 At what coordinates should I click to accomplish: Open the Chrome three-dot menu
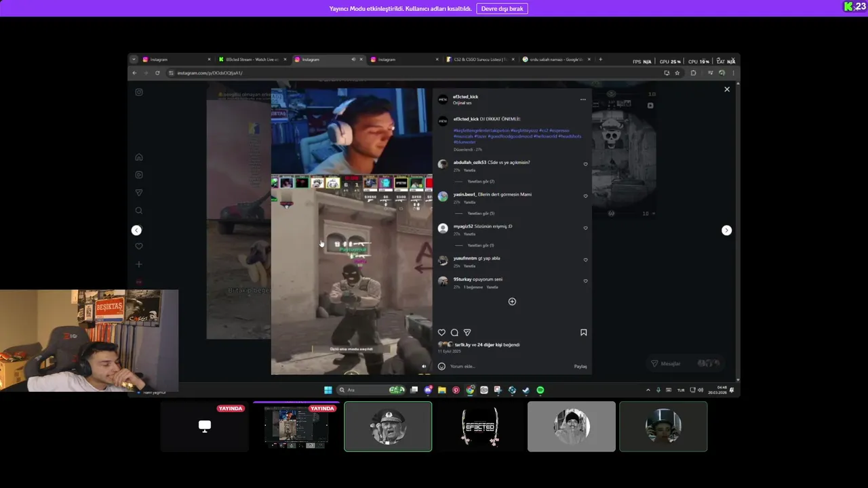point(733,73)
